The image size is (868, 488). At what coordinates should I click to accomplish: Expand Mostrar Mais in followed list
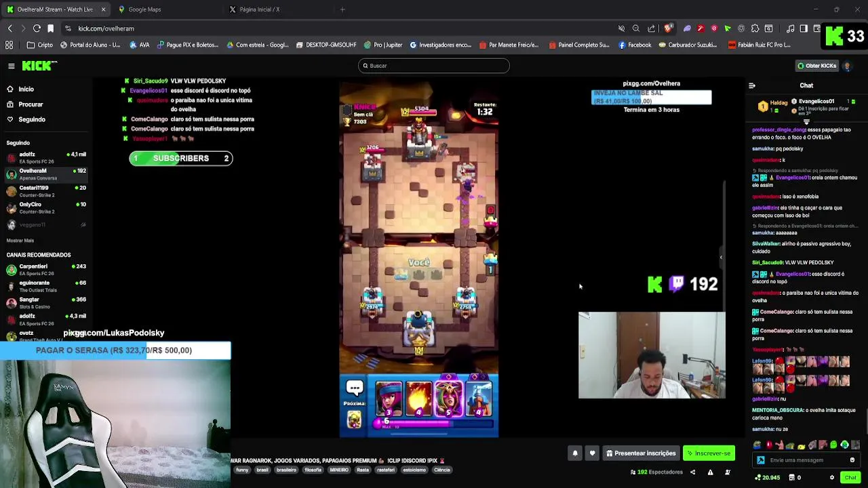(x=20, y=240)
